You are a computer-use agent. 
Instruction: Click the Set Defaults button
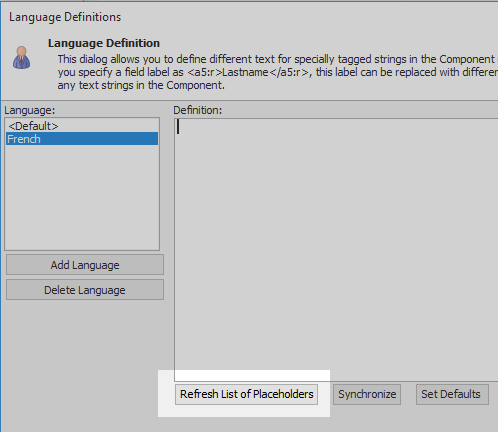point(452,394)
